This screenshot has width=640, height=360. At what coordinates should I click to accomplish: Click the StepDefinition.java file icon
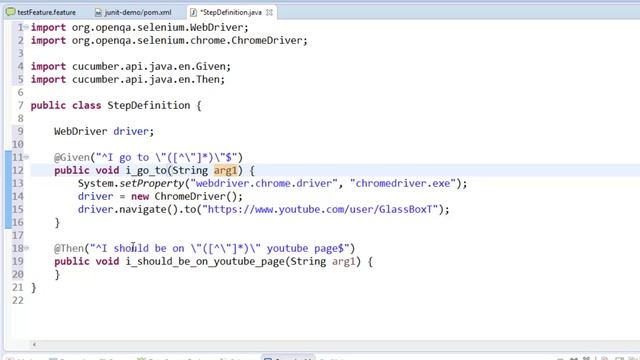point(193,13)
